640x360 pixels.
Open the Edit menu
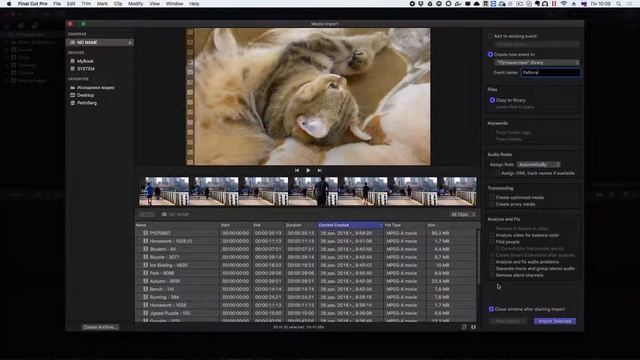click(71, 4)
